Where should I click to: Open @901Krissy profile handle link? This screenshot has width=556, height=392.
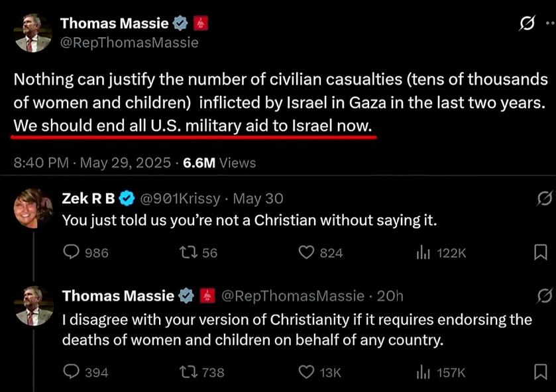coord(180,199)
